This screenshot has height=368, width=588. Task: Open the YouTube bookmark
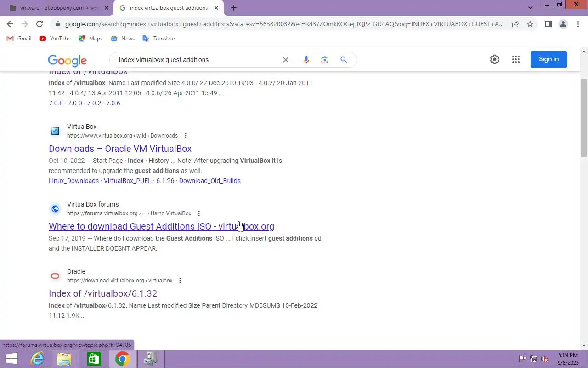[x=55, y=39]
